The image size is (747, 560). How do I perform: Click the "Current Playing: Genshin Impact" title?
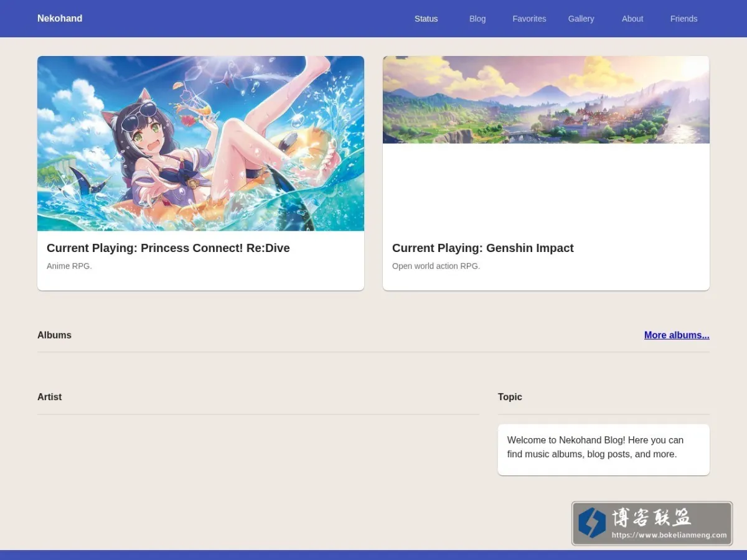pos(483,248)
